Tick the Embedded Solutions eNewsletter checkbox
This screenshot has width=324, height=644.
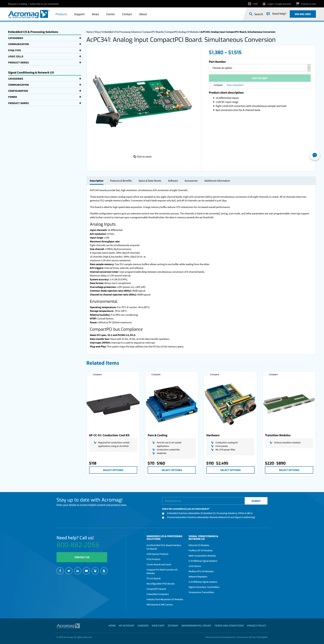tap(163, 513)
